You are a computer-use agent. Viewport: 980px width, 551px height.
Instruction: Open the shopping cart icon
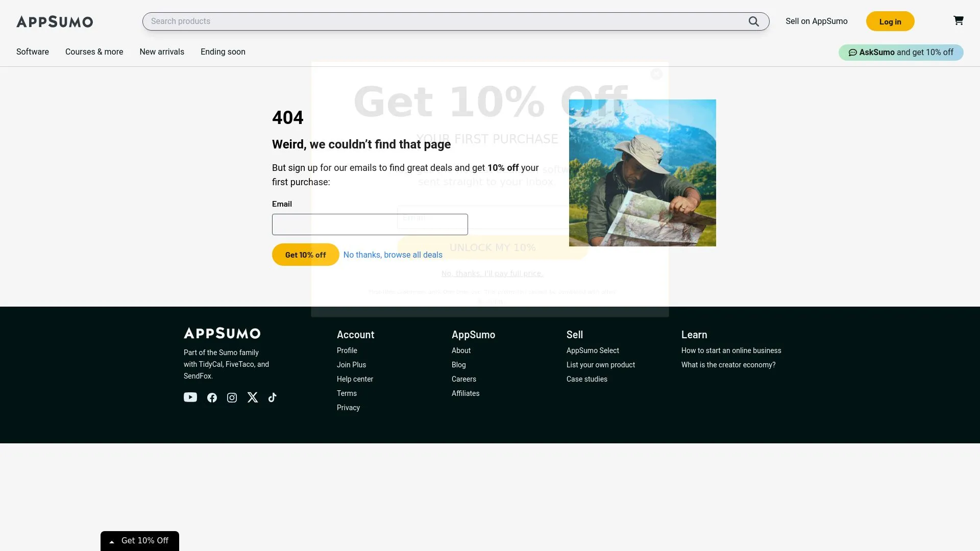[x=959, y=20]
